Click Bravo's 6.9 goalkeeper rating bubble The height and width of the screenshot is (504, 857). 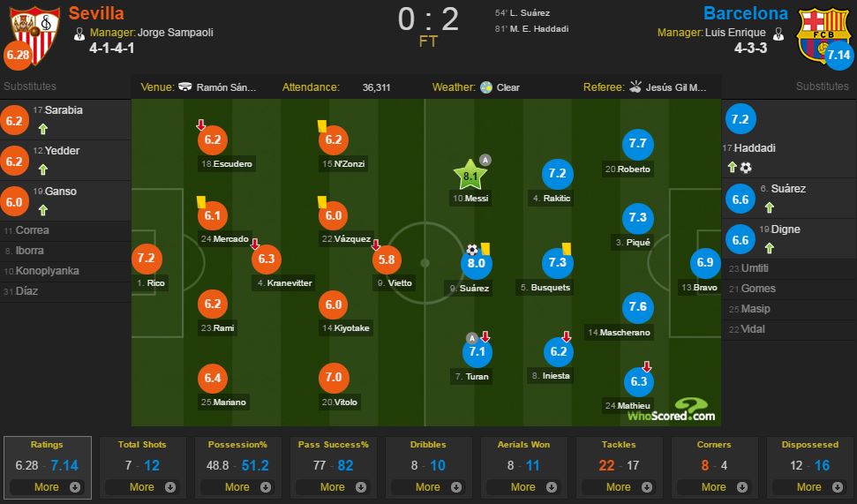[x=705, y=262]
